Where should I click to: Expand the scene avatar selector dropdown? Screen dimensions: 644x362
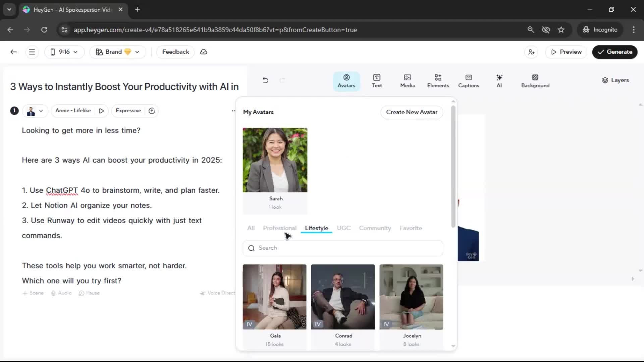(x=35, y=111)
